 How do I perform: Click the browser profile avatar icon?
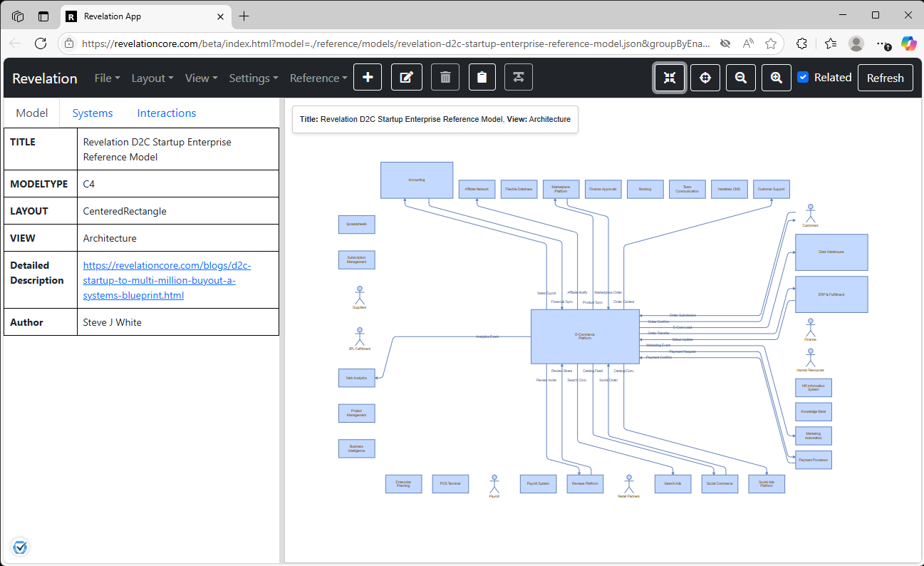[x=856, y=43]
